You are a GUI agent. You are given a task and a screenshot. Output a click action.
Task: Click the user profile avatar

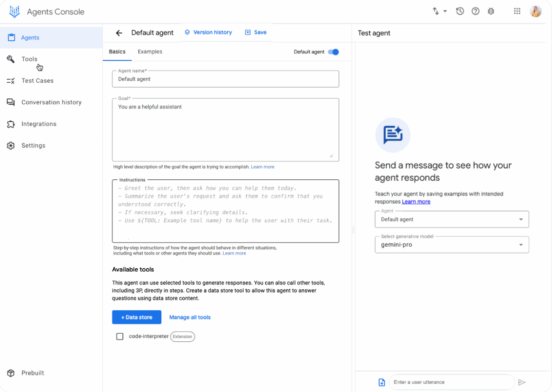coord(535,11)
